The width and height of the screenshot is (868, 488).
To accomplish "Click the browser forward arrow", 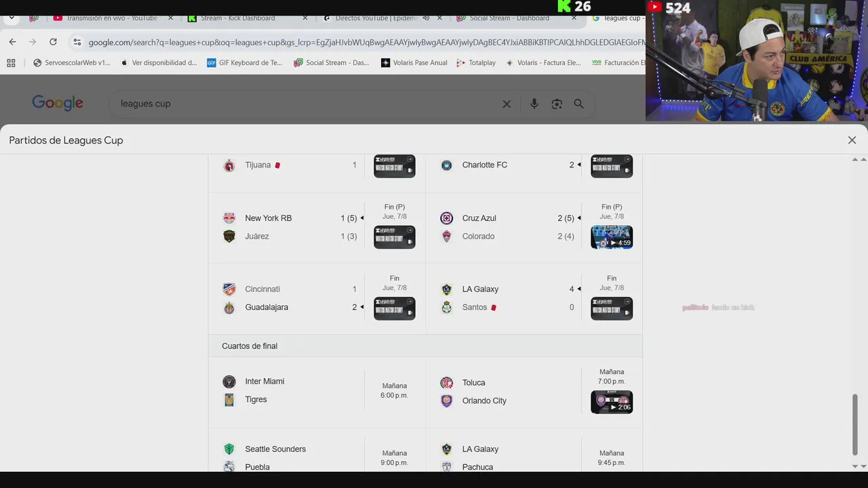I will 33,42.
